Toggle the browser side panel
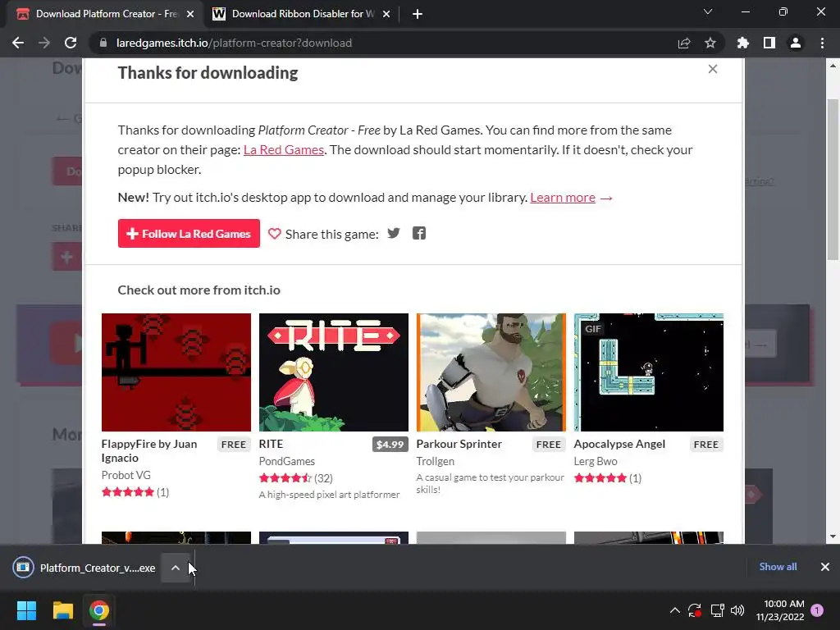Viewport: 840px width, 630px height. [769, 43]
